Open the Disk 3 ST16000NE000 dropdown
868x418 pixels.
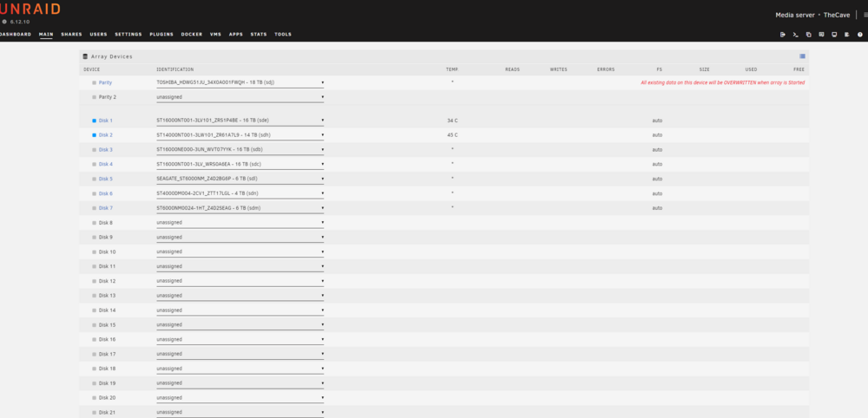(240, 149)
